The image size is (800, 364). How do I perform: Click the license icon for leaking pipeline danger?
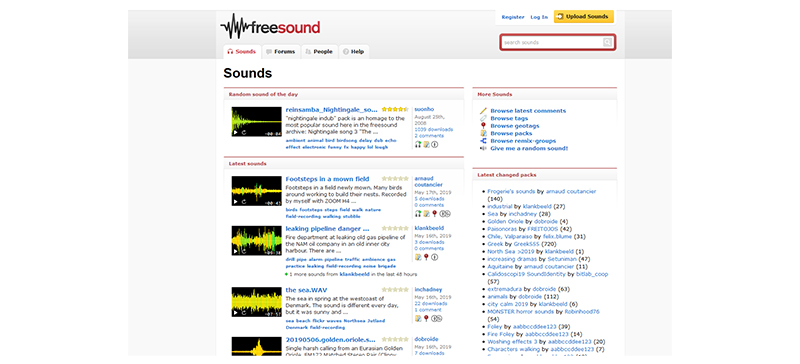pos(435,257)
